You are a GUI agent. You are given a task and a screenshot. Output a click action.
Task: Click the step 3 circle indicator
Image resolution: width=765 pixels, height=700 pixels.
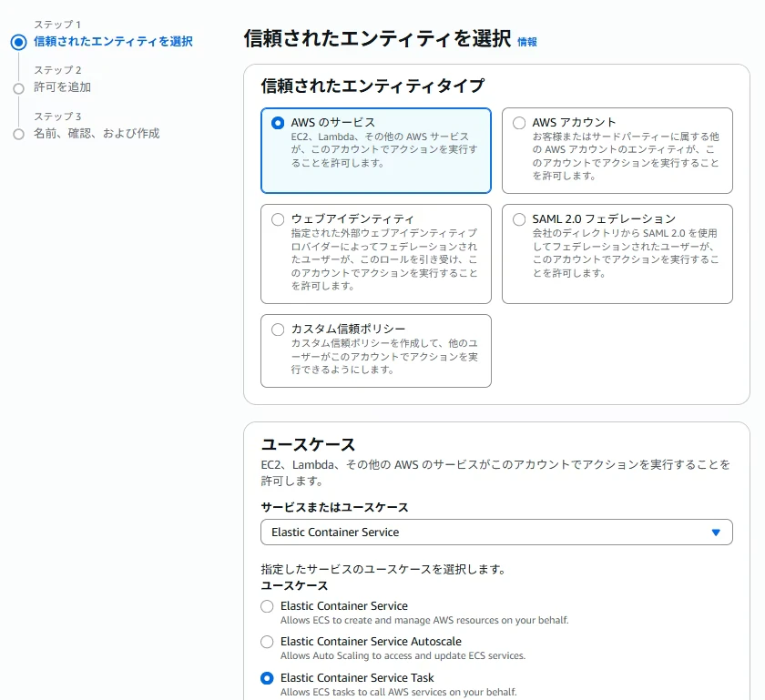click(18, 134)
